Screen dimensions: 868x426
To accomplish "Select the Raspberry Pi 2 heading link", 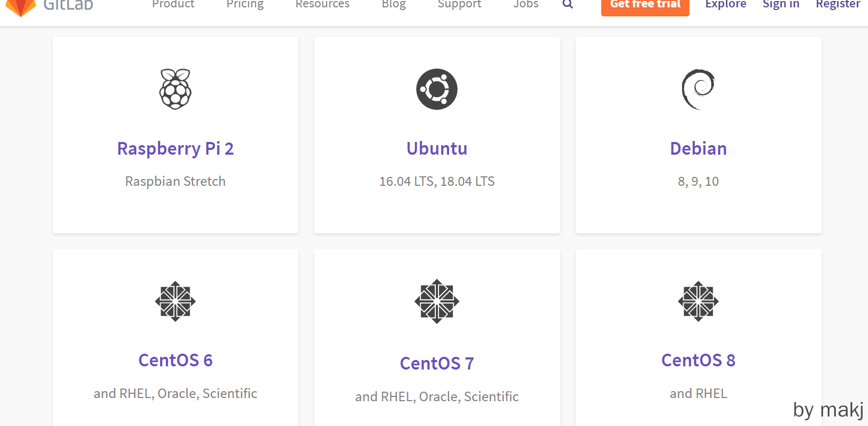I will [x=175, y=149].
